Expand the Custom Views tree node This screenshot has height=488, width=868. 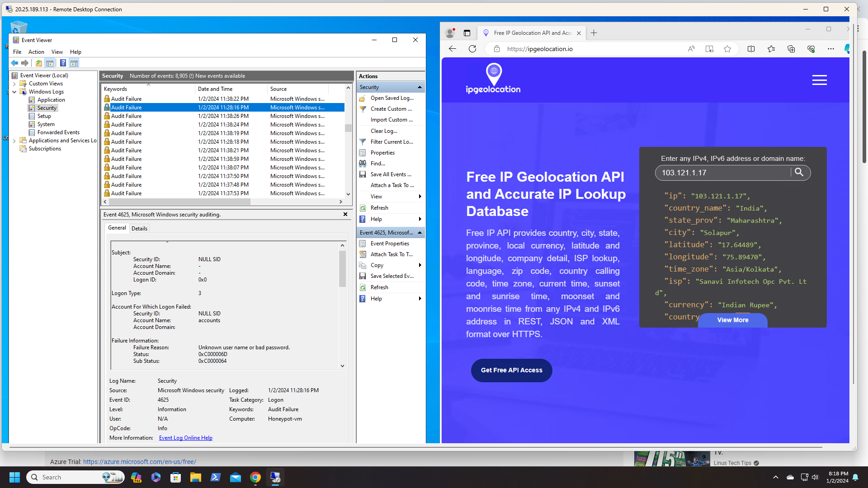(14, 84)
